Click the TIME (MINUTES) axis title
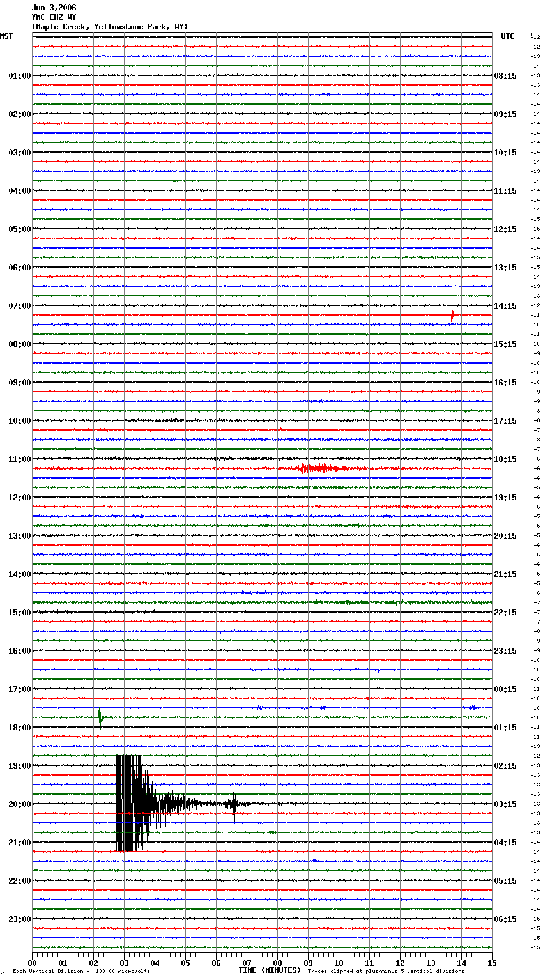The width and height of the screenshot is (543, 980). coord(270,970)
